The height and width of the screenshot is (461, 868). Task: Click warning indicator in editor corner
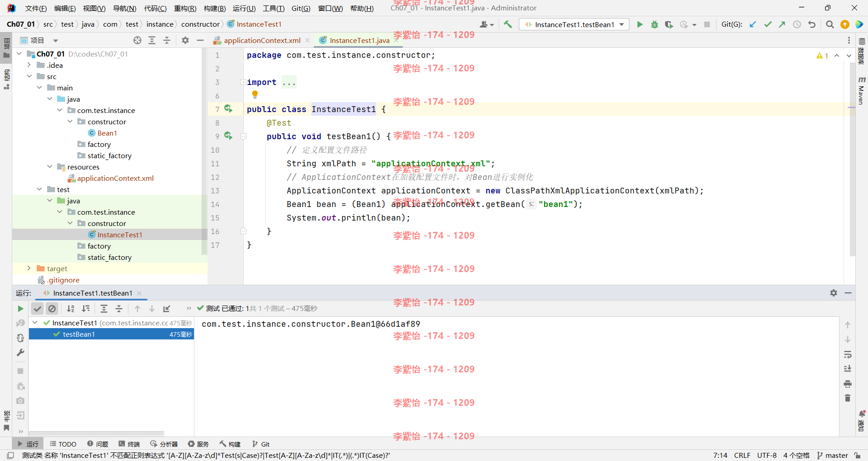point(822,56)
